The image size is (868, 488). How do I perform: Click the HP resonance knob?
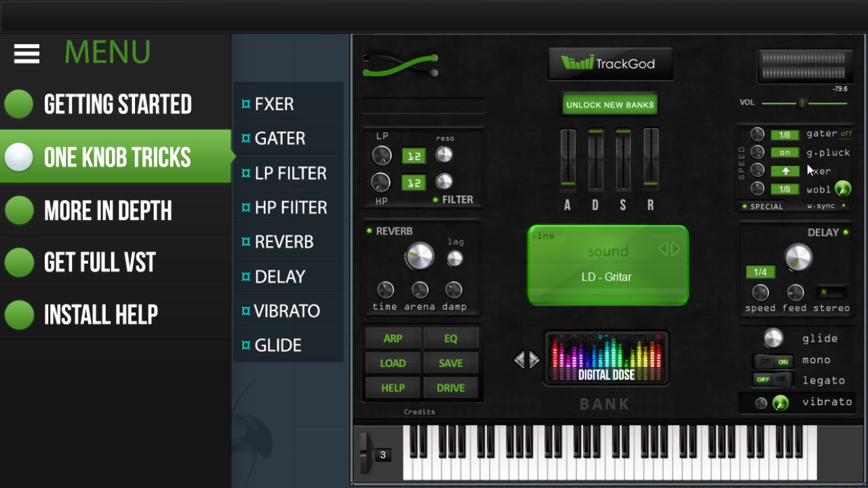443,181
